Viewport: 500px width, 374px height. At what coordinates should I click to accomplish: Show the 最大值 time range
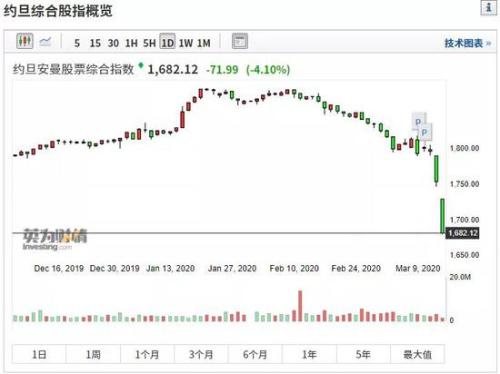tap(417, 354)
